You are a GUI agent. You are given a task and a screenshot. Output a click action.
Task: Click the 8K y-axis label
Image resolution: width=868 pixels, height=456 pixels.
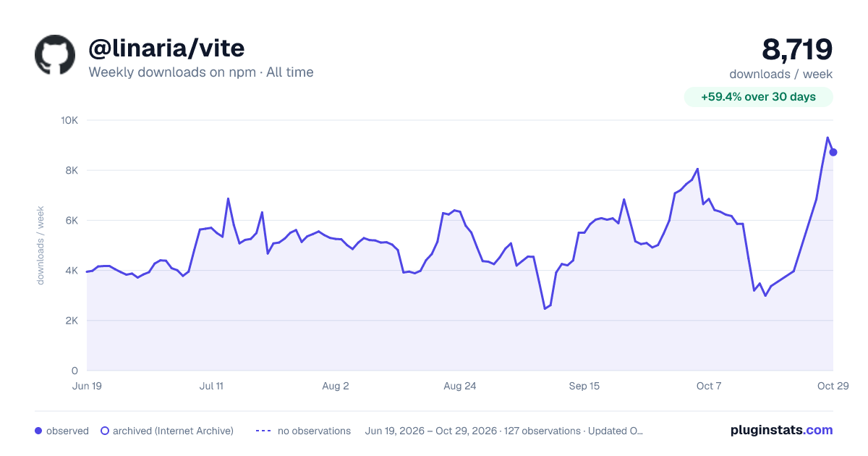[72, 170]
